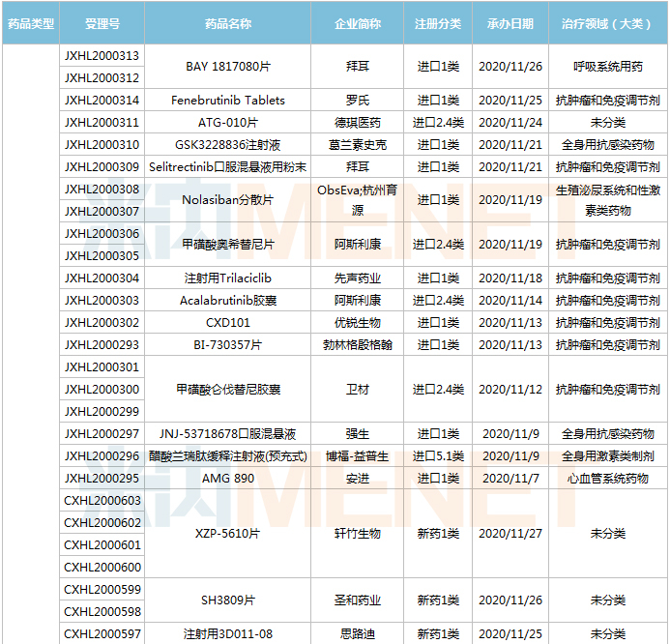Select cell JXHL2000307
Screen dimensions: 670x644
coord(102,211)
